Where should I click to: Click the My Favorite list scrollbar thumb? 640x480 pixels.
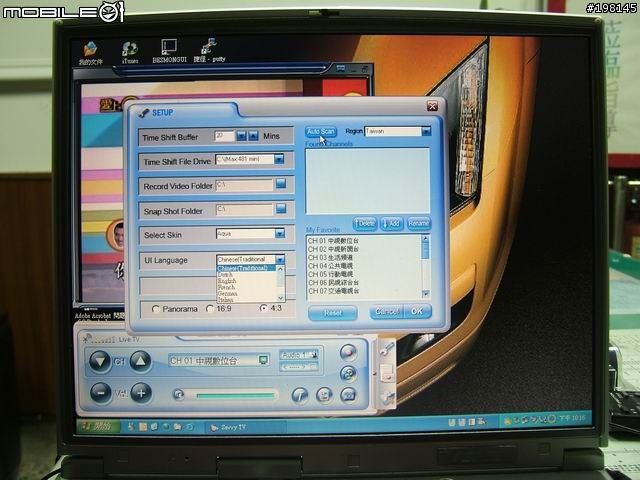coord(425,250)
